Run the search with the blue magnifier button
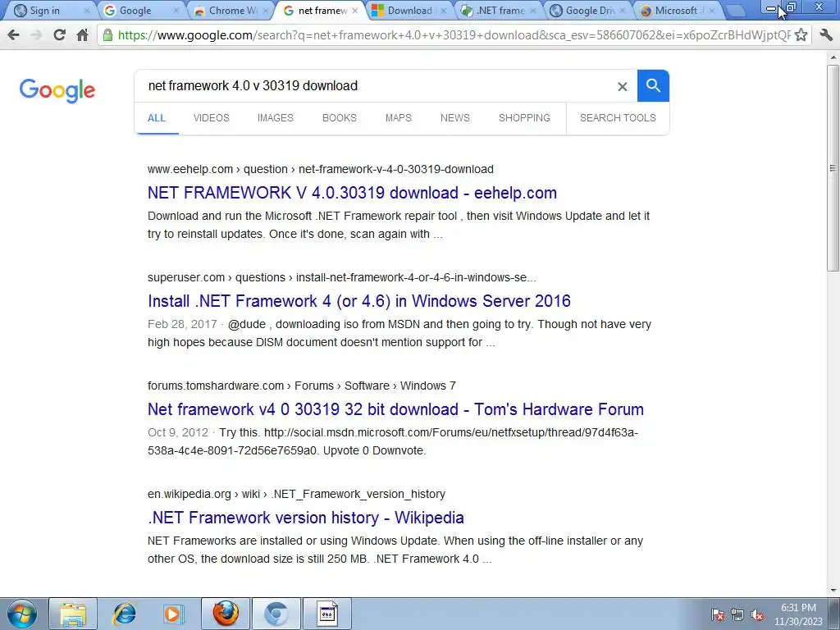Screen dimensions: 840x630 click(x=653, y=85)
